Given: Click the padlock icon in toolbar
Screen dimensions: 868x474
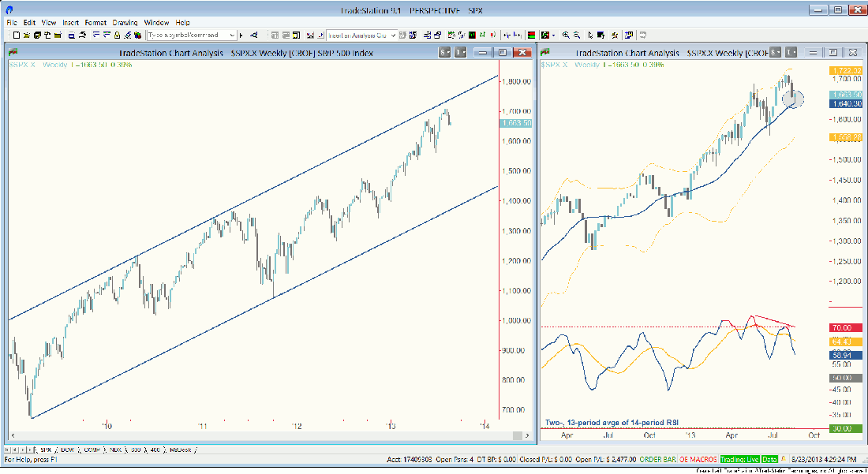Looking at the screenshot, I should coord(117,35).
